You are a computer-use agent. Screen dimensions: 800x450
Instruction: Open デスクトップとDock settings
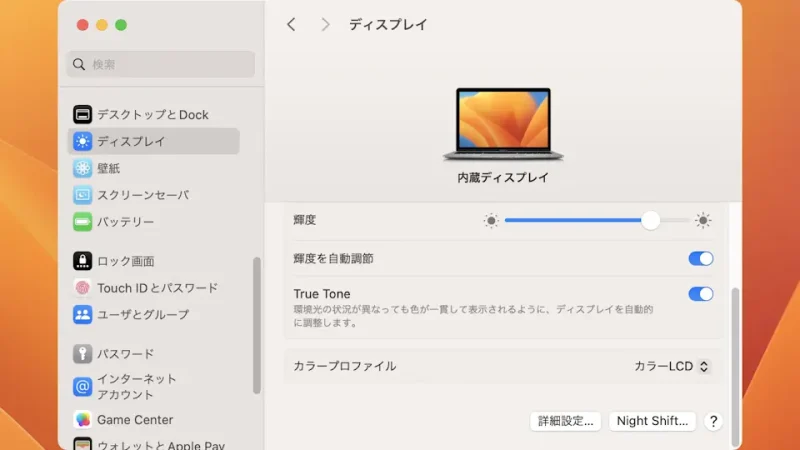(x=153, y=114)
